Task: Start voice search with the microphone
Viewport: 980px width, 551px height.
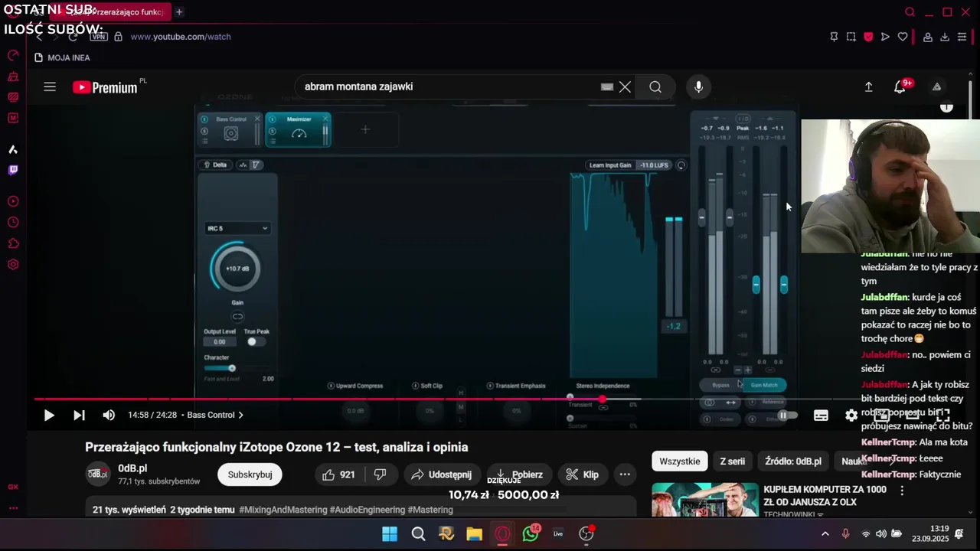Action: tap(698, 86)
